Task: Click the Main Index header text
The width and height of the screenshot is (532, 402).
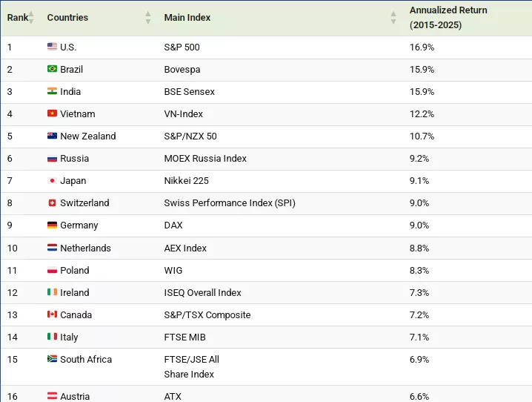Action: [x=187, y=17]
